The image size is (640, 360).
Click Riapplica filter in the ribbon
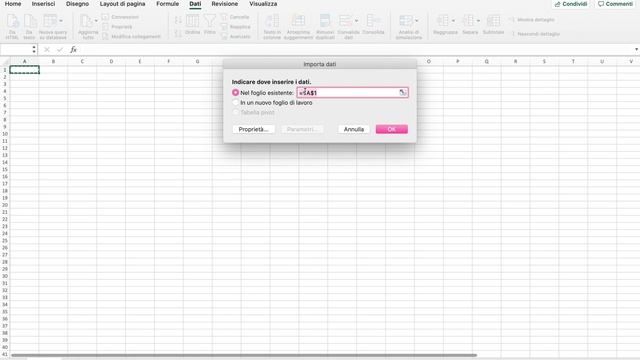click(x=236, y=27)
